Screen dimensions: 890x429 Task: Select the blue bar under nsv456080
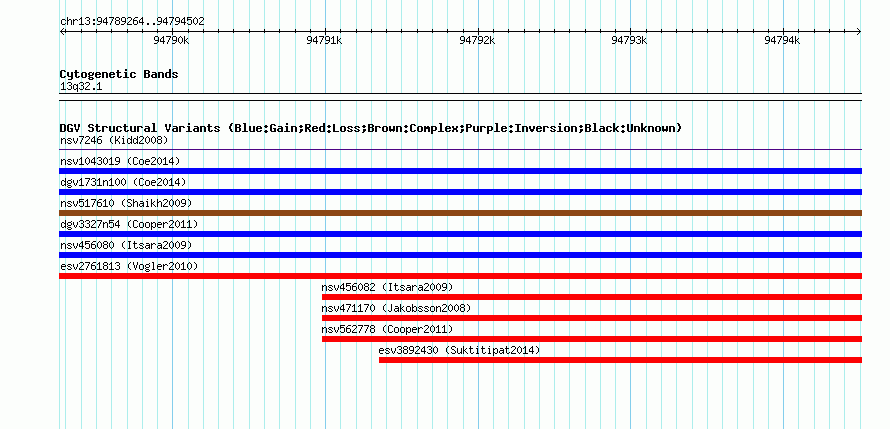(460, 255)
